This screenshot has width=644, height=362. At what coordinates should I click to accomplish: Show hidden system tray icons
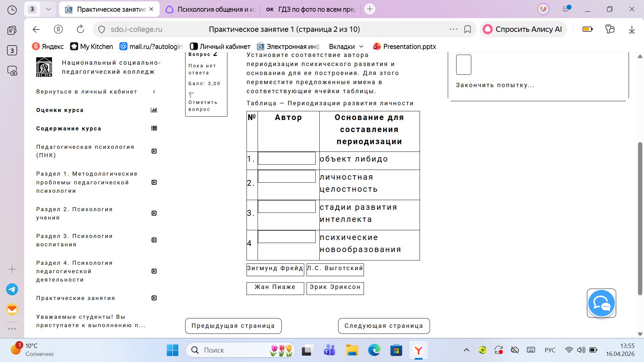pyautogui.click(x=467, y=350)
